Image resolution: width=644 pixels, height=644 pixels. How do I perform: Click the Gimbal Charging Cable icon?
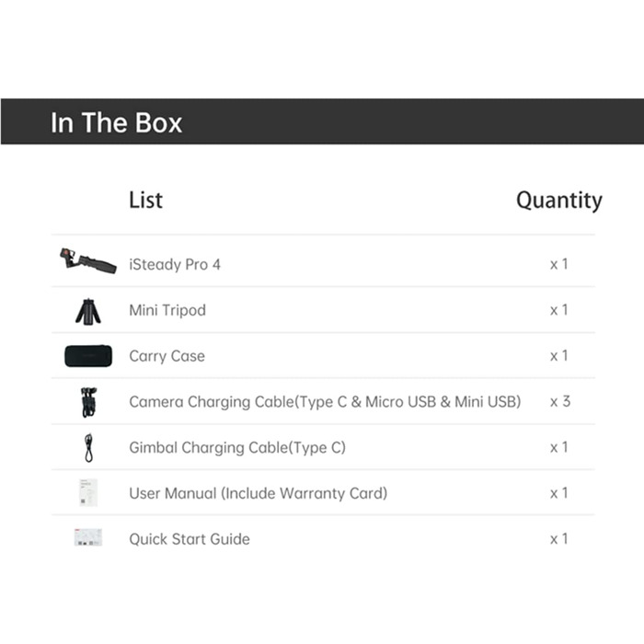point(88,447)
